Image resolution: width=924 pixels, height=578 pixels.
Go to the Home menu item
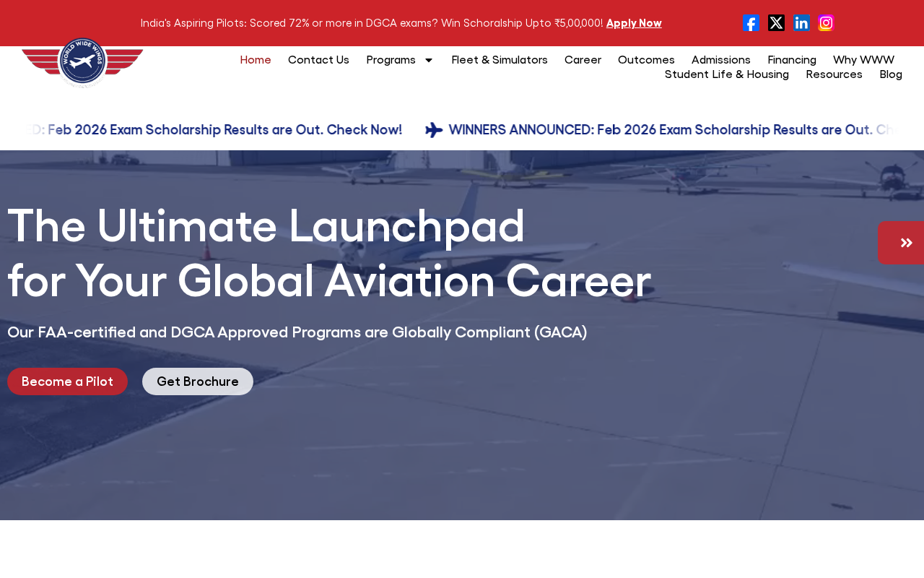pos(256,60)
